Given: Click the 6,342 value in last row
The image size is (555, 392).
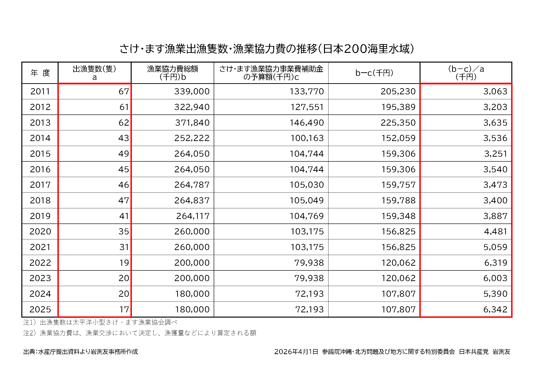Looking at the screenshot, I should pos(495,310).
